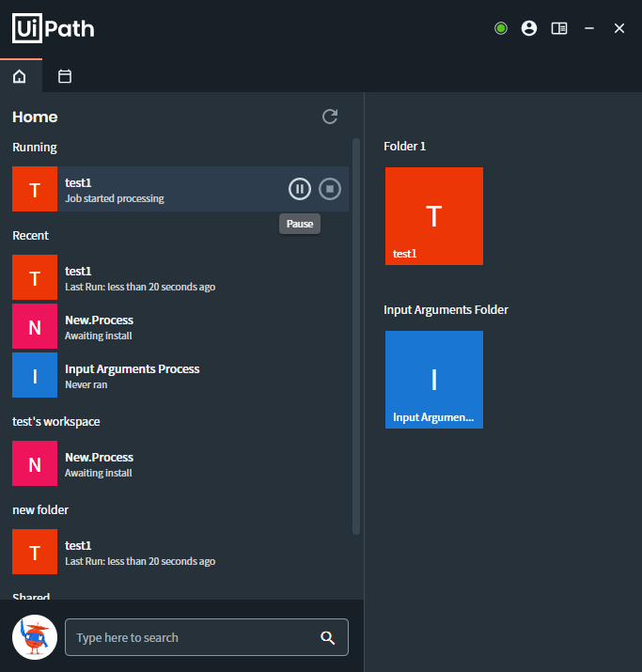The width and height of the screenshot is (642, 672).
Task: Click the new folder section label
Action: coord(40,510)
